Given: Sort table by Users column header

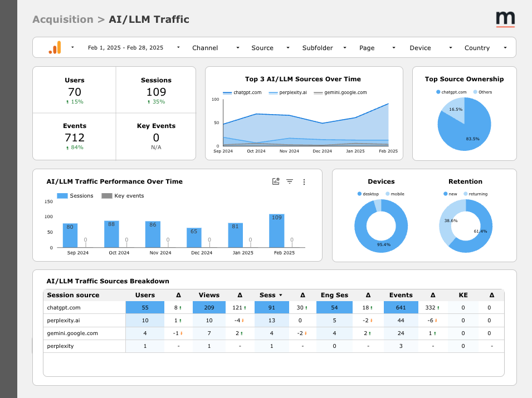Looking at the screenshot, I should pos(145,295).
